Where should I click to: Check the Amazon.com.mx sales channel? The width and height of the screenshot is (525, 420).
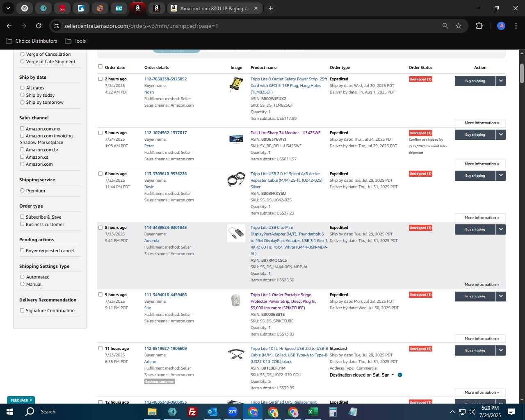(22, 129)
